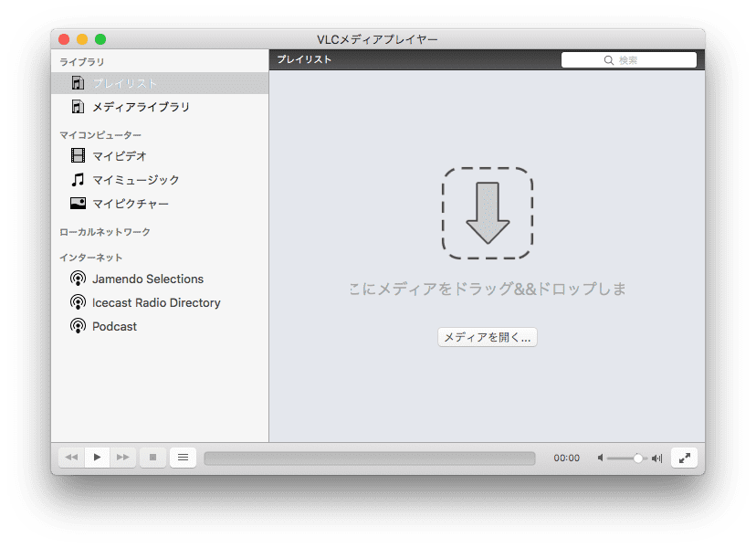
Task: Click the drag-and-drop arrow placeholder
Action: tap(488, 213)
